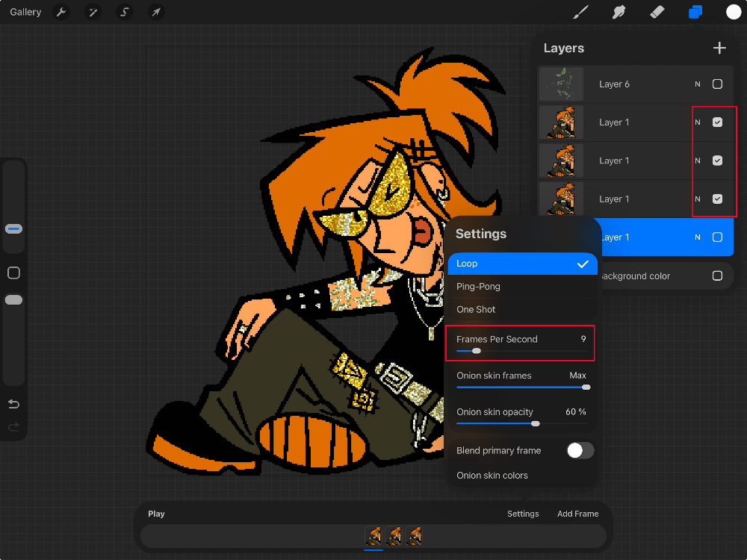Select the Smudge tool
This screenshot has width=747, height=560.
tap(619, 12)
